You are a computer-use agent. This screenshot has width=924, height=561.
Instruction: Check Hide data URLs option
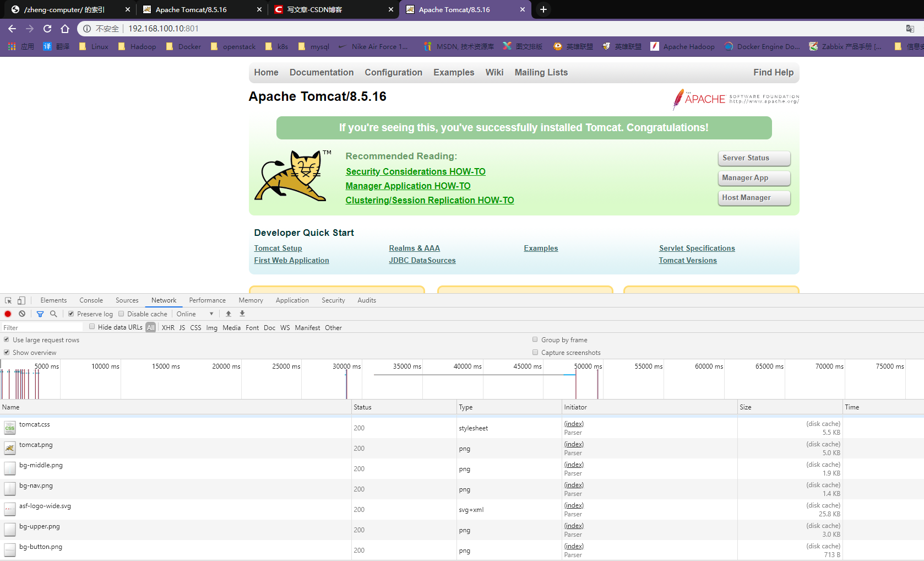92,327
